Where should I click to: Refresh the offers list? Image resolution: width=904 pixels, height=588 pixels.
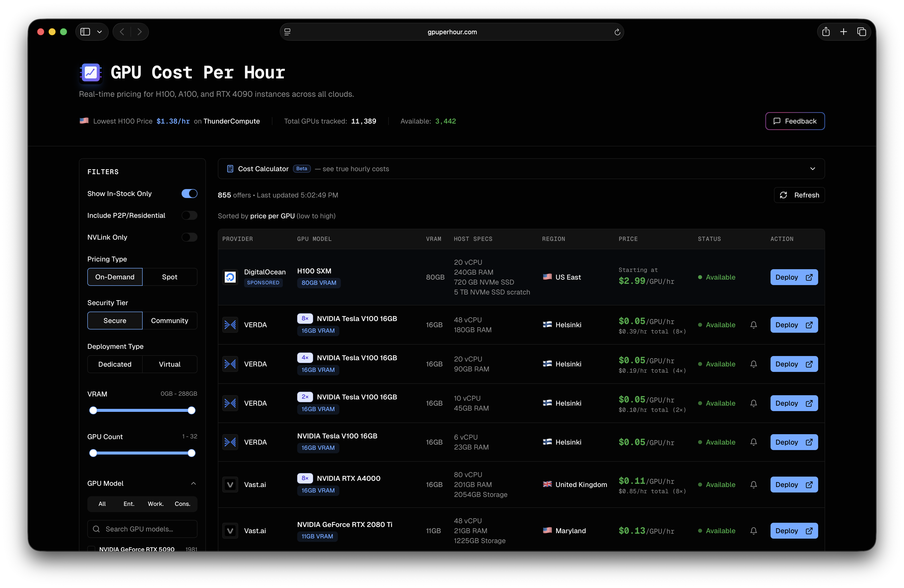click(x=800, y=195)
